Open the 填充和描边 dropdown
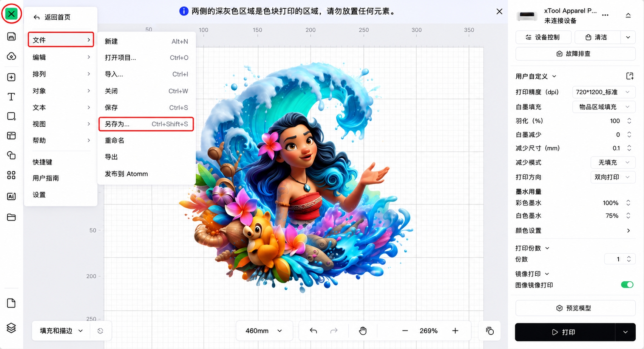The image size is (644, 349). [x=61, y=331]
